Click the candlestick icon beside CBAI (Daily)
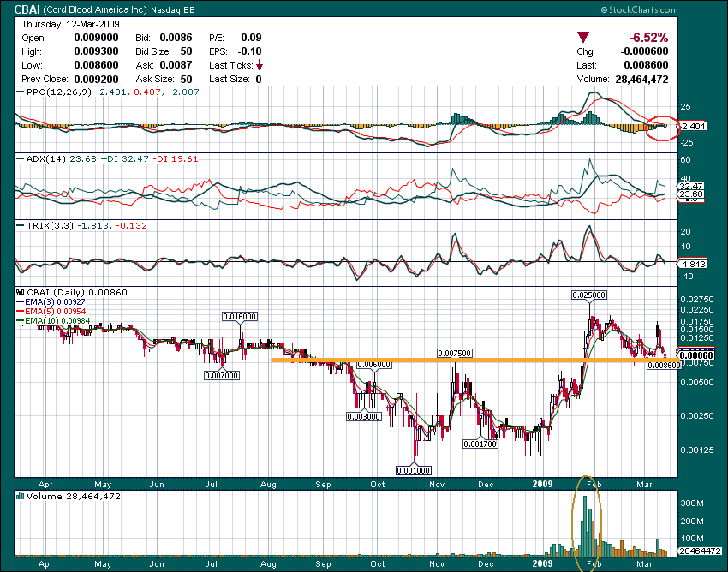The height and width of the screenshot is (572, 728). 21,293
